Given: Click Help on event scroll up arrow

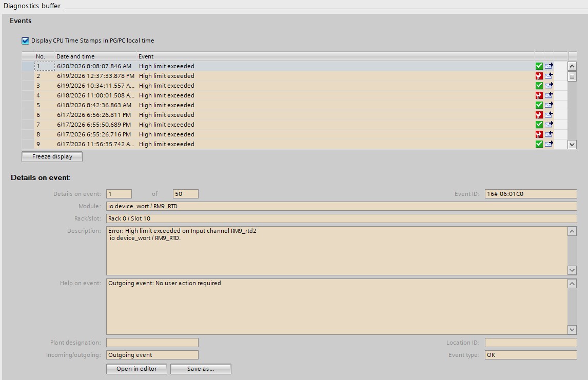Looking at the screenshot, I should (572, 284).
